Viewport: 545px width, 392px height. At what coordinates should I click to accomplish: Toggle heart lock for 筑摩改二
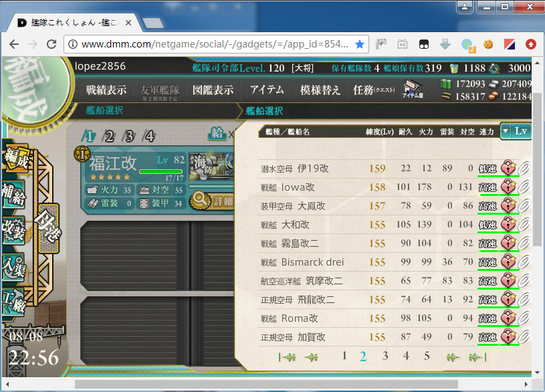(508, 281)
